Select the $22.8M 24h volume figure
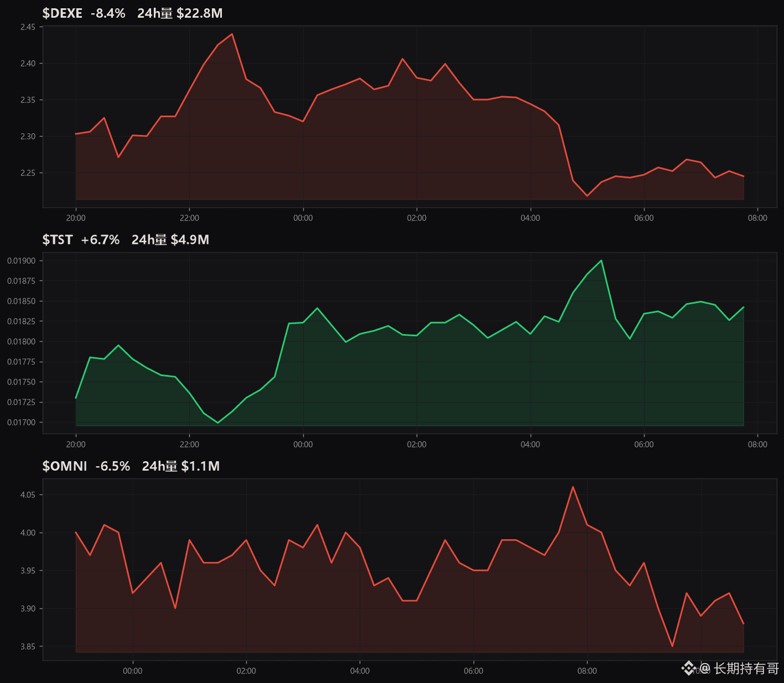The image size is (784, 683). pyautogui.click(x=200, y=13)
